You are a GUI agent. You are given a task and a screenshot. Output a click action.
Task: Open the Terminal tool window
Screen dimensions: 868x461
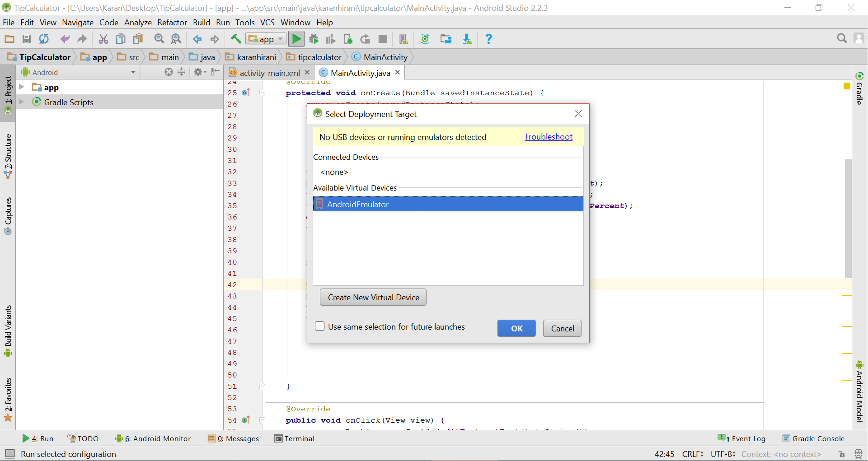295,438
